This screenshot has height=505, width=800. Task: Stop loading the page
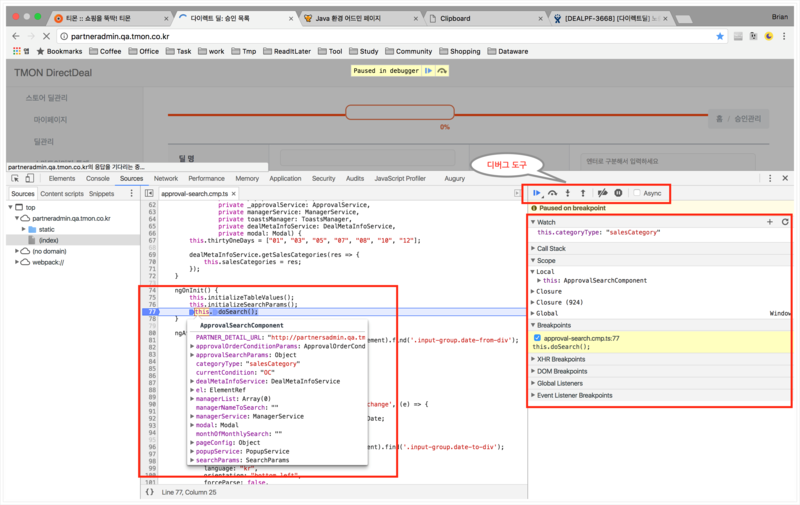pos(46,36)
